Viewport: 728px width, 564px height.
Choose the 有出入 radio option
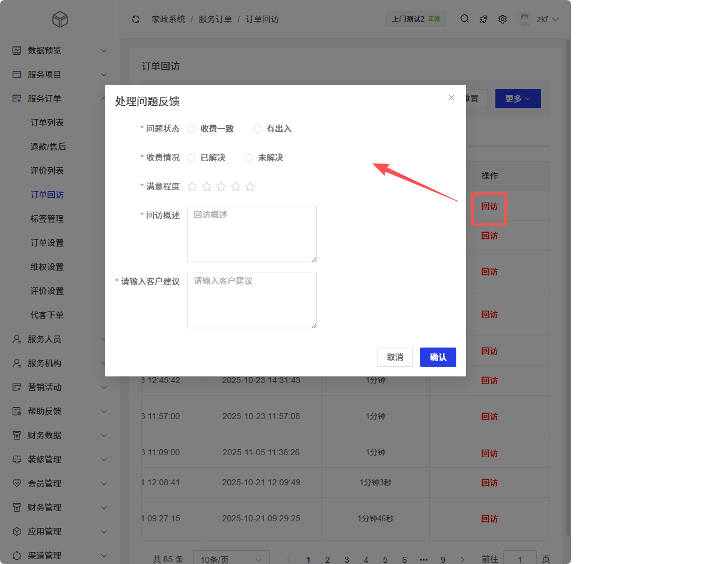(x=257, y=129)
